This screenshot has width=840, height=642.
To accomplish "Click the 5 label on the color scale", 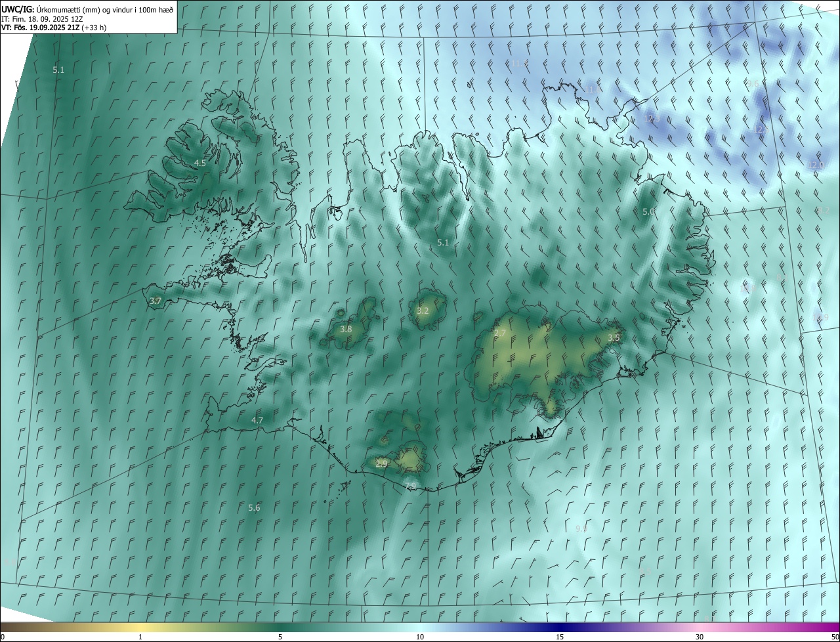I will point(280,637).
